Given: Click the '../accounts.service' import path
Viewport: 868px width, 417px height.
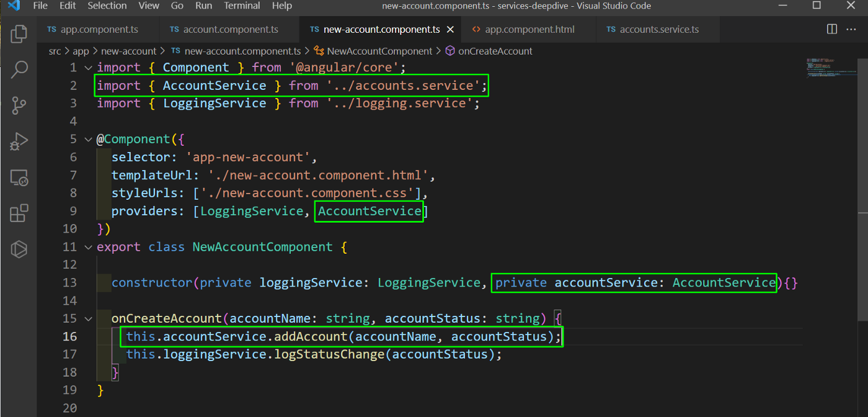Looking at the screenshot, I should (x=404, y=86).
